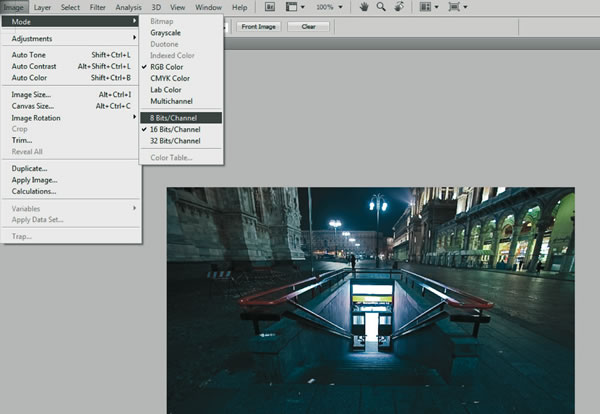Open the Image menu
This screenshot has height=414, width=600.
pos(14,7)
